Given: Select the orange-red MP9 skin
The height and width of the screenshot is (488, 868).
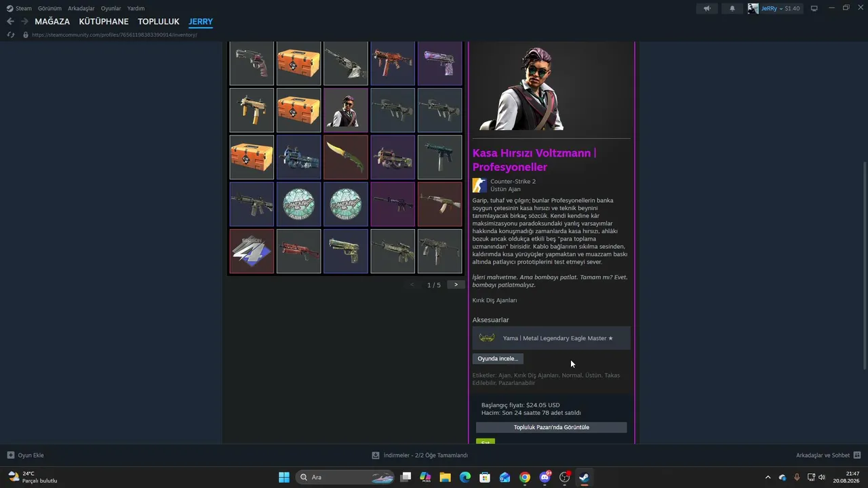Looking at the screenshot, I should click(x=393, y=63).
